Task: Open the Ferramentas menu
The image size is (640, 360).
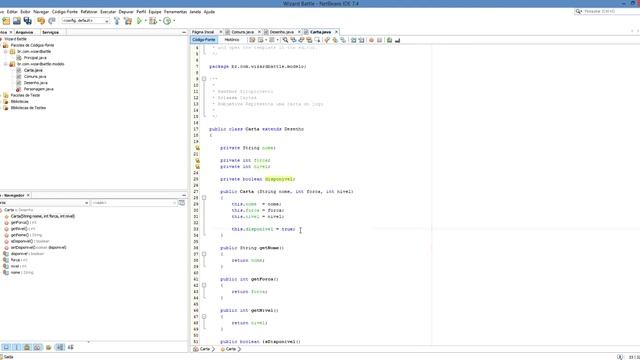Action: 176,12
